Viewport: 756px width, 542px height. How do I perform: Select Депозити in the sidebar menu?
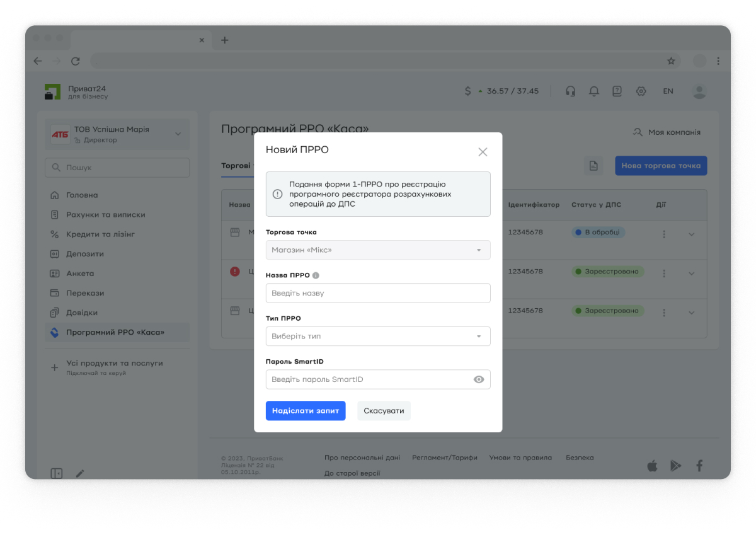pos(84,254)
